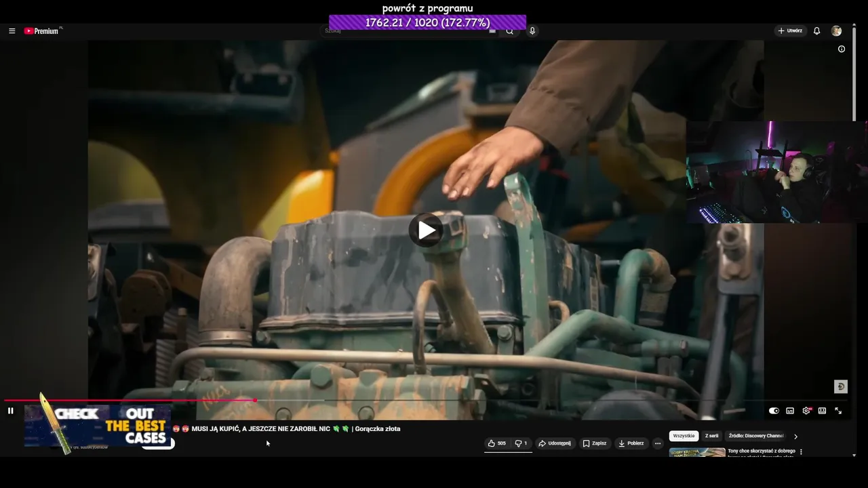Open the recommended video thumbnail
Screen dimensions: 868x488
point(697,452)
